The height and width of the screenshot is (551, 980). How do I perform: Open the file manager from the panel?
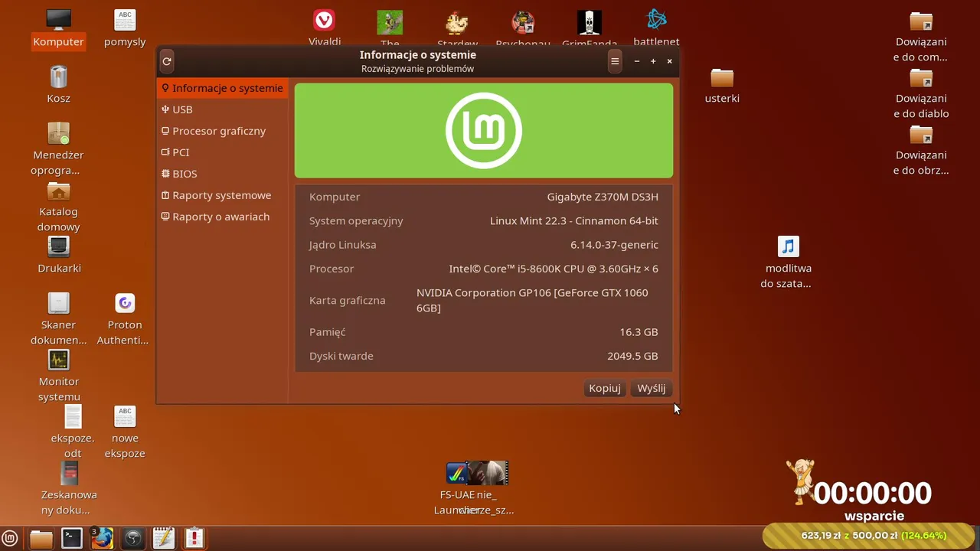pyautogui.click(x=41, y=539)
